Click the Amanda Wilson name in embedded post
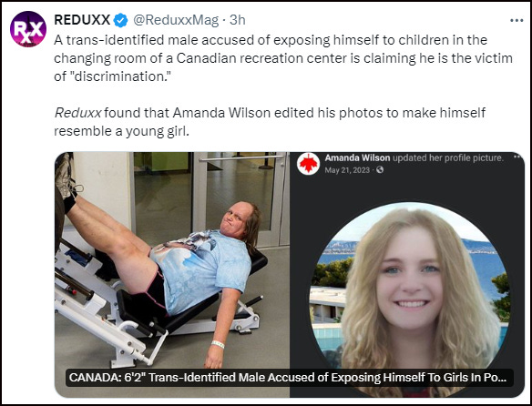This screenshot has height=406, width=532. coord(357,157)
